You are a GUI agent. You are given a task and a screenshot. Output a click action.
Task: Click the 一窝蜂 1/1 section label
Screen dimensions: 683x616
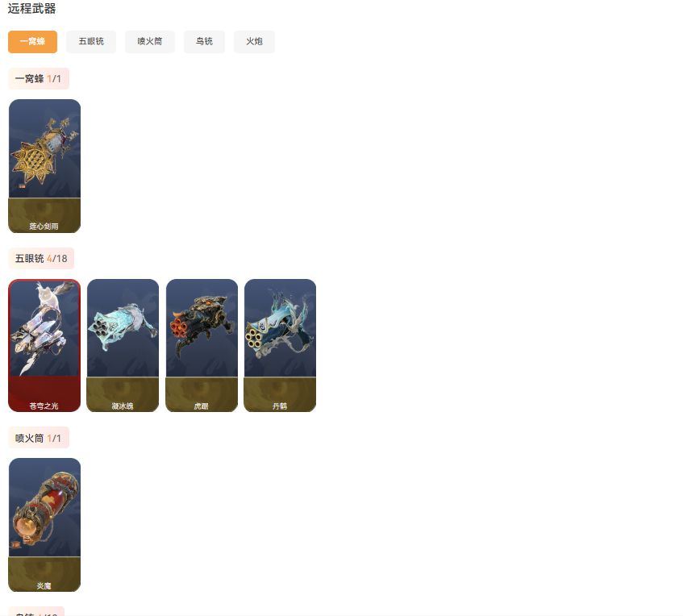pyautogui.click(x=39, y=79)
